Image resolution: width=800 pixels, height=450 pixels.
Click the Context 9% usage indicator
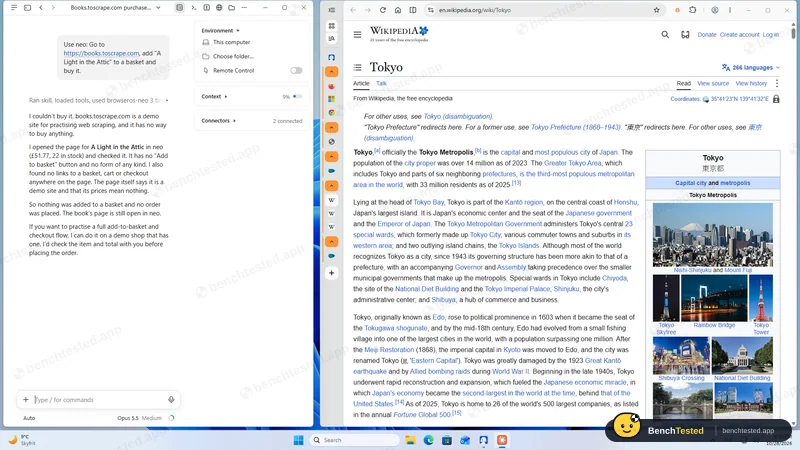[x=292, y=96]
